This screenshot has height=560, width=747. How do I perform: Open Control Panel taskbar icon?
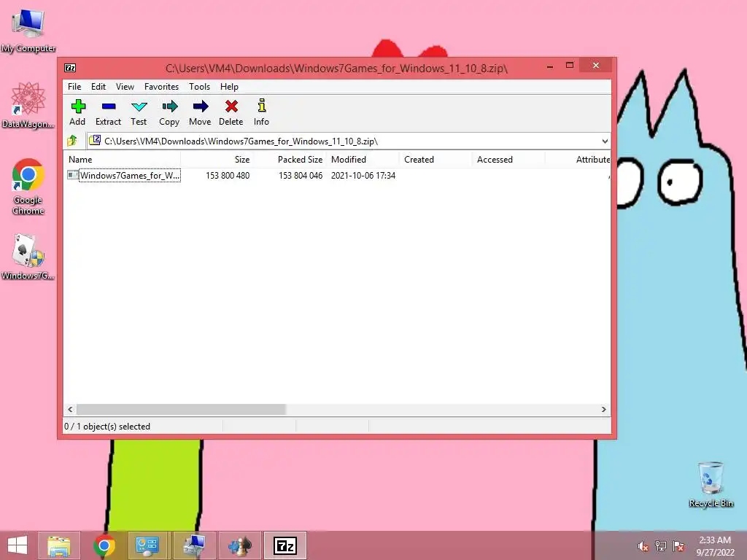click(147, 545)
